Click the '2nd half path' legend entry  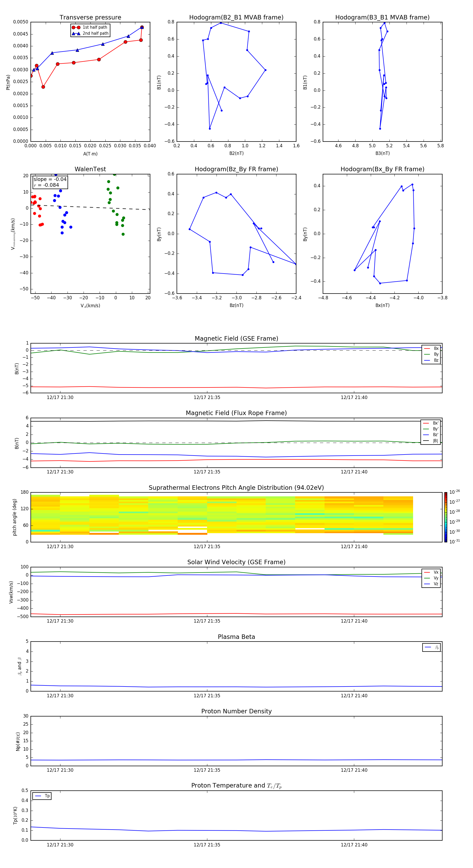click(90, 33)
